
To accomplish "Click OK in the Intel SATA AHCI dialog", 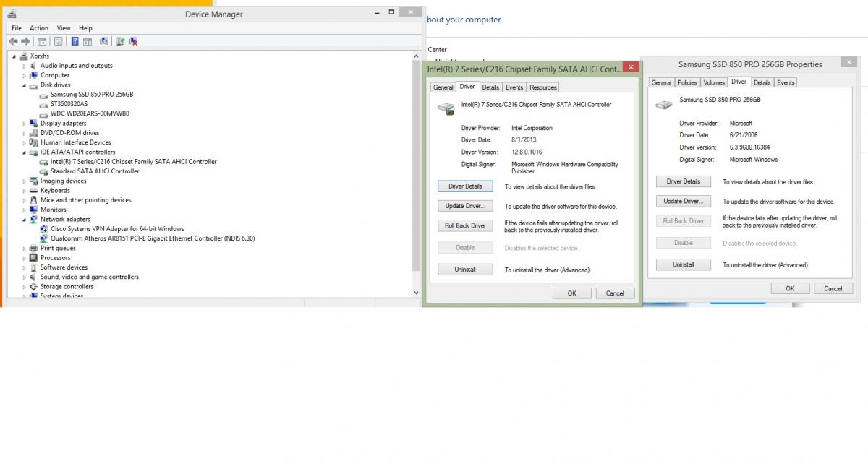I will click(x=572, y=293).
